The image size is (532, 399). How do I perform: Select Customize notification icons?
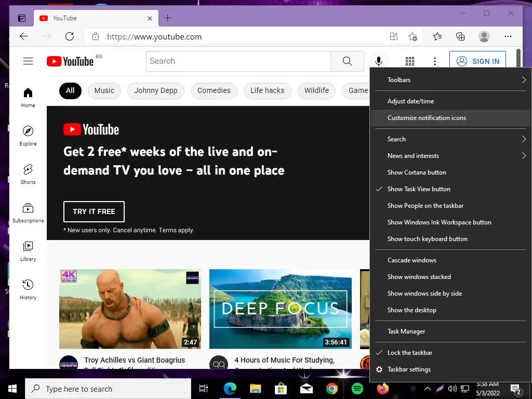[x=450, y=118]
